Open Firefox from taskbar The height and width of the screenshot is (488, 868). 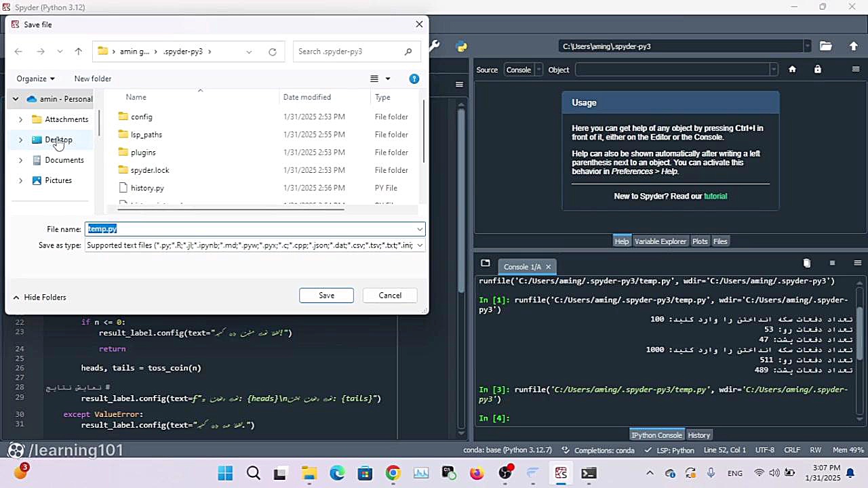[477, 473]
